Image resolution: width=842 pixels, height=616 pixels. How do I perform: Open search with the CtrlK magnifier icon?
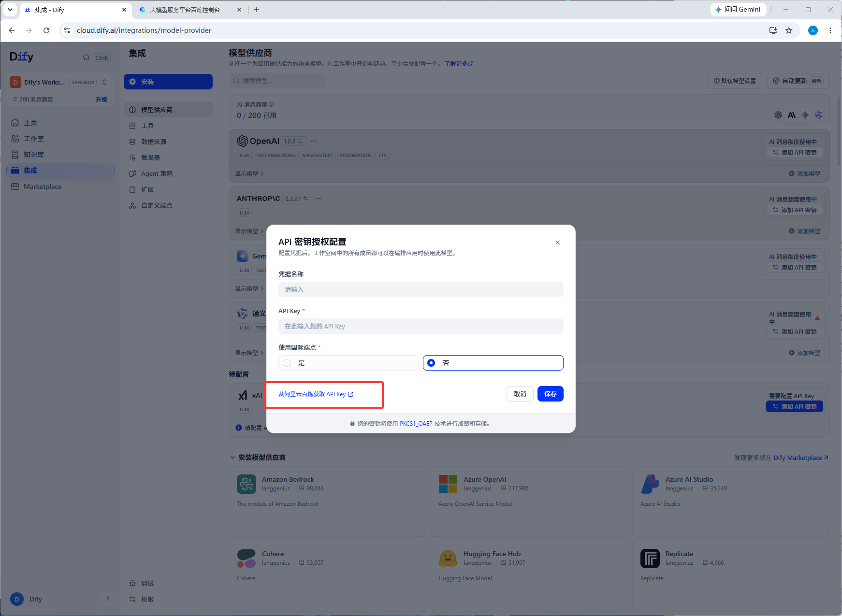click(86, 57)
